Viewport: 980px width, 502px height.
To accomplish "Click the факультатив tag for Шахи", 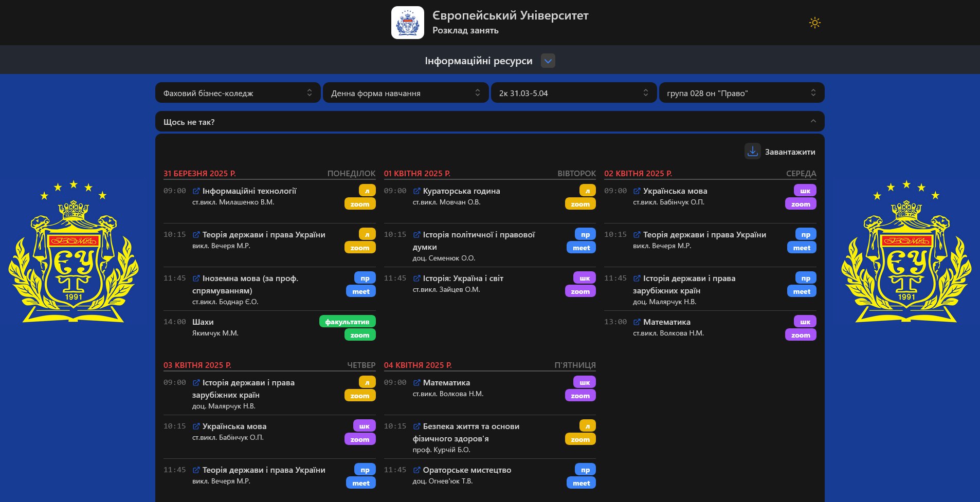I will pyautogui.click(x=347, y=322).
